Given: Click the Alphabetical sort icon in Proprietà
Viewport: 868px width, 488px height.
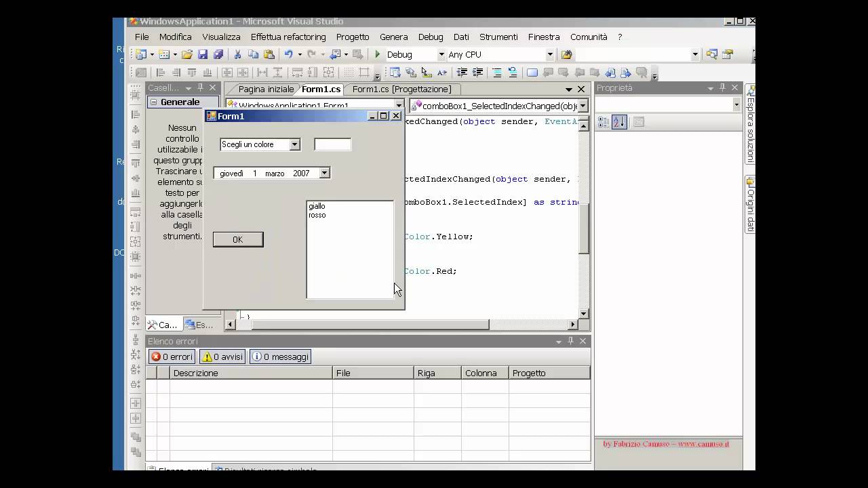Looking at the screenshot, I should click(x=619, y=122).
